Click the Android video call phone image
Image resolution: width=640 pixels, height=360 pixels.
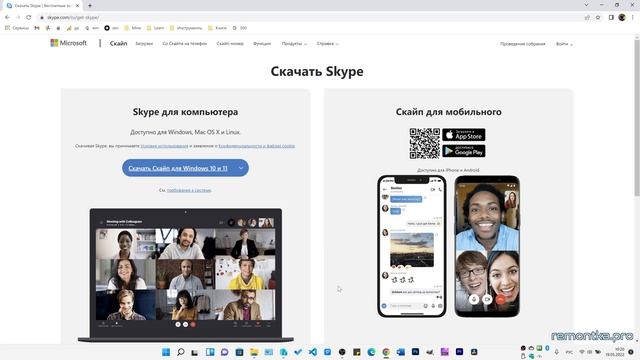click(x=487, y=246)
